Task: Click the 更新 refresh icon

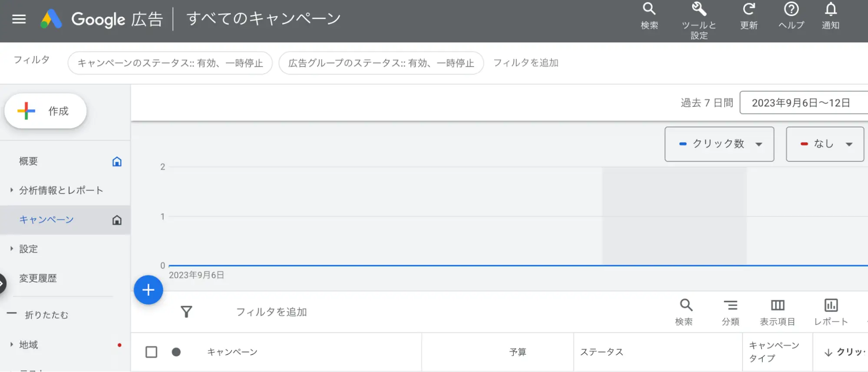Action: point(749,10)
